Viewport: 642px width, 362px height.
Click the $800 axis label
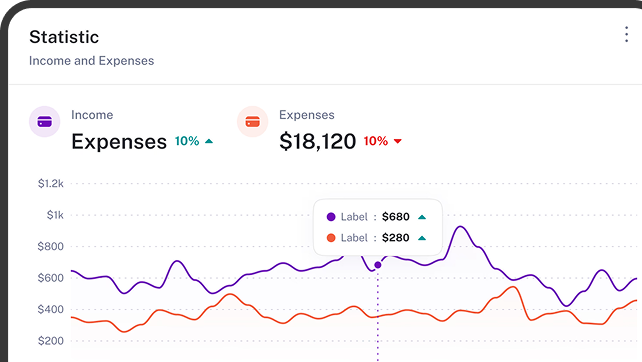coord(51,247)
